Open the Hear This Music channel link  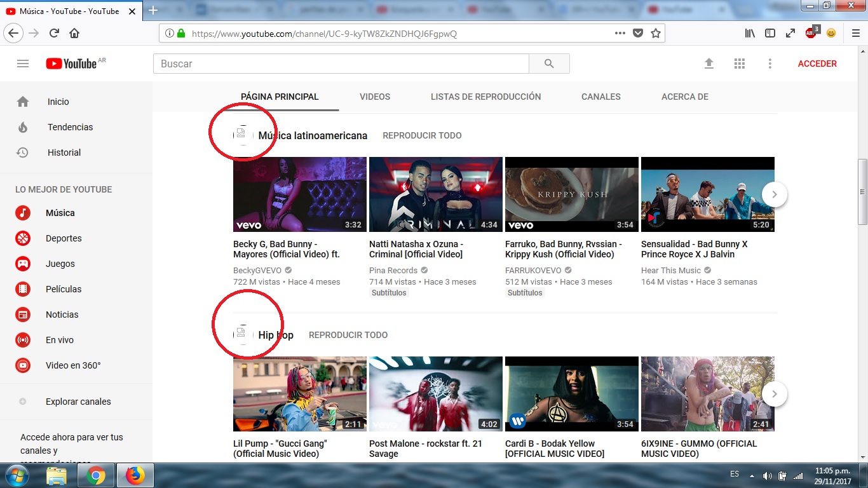point(671,270)
